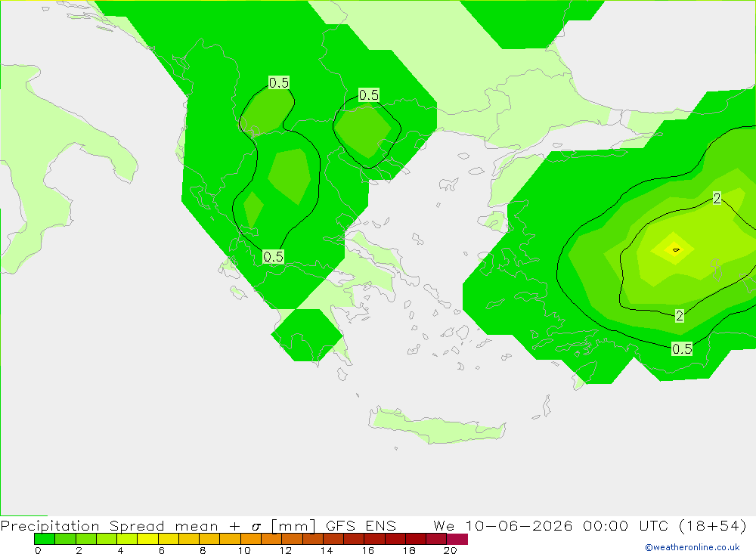Screen dimensions: 756x554
Task: Click the crimson final legend swatch at 20
Action: pyautogui.click(x=457, y=539)
